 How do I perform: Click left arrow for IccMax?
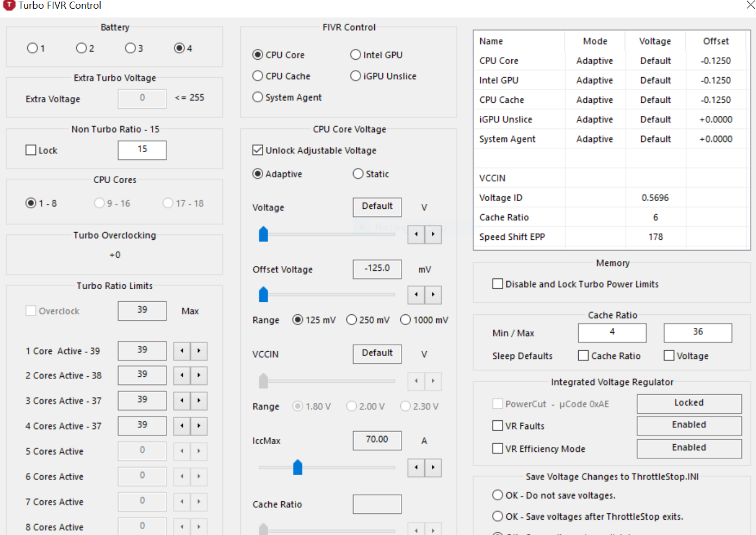[416, 468]
